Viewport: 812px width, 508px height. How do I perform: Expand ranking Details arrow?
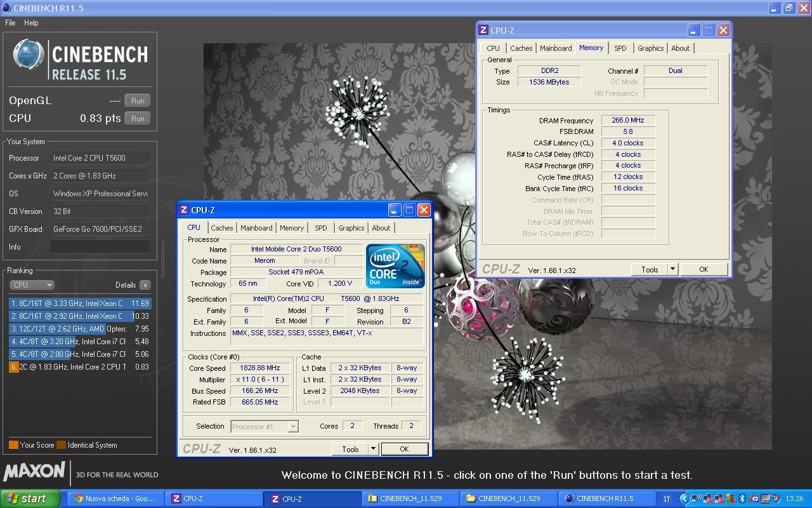tap(145, 285)
